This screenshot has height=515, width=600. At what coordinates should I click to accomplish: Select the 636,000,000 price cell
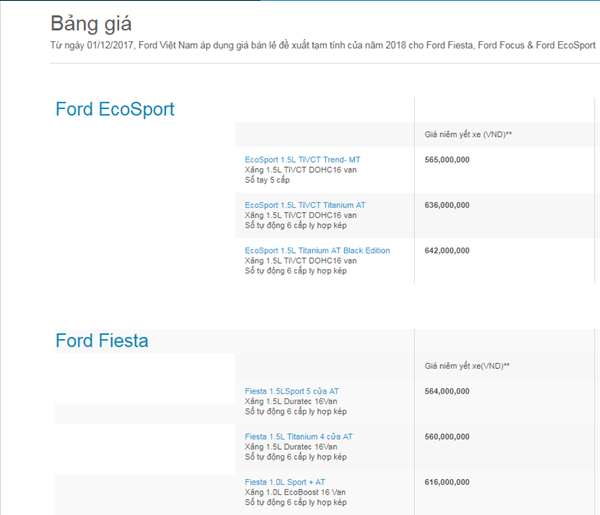(x=446, y=205)
